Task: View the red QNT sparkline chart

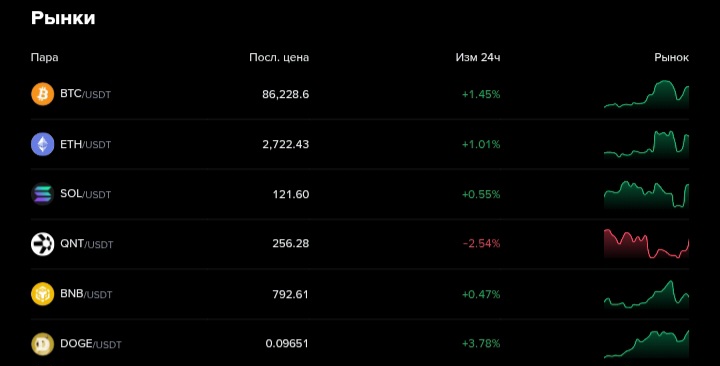Action: click(x=646, y=244)
